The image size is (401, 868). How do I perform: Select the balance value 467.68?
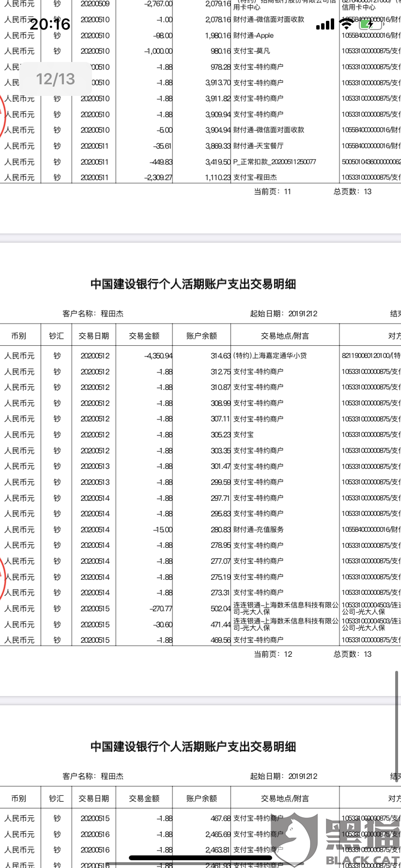[x=221, y=819]
